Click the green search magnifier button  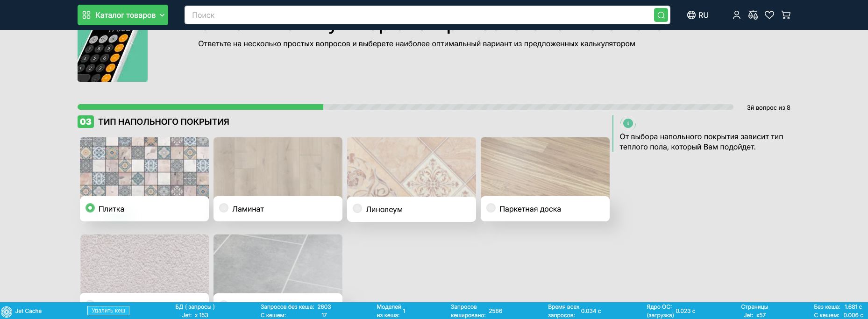[661, 15]
